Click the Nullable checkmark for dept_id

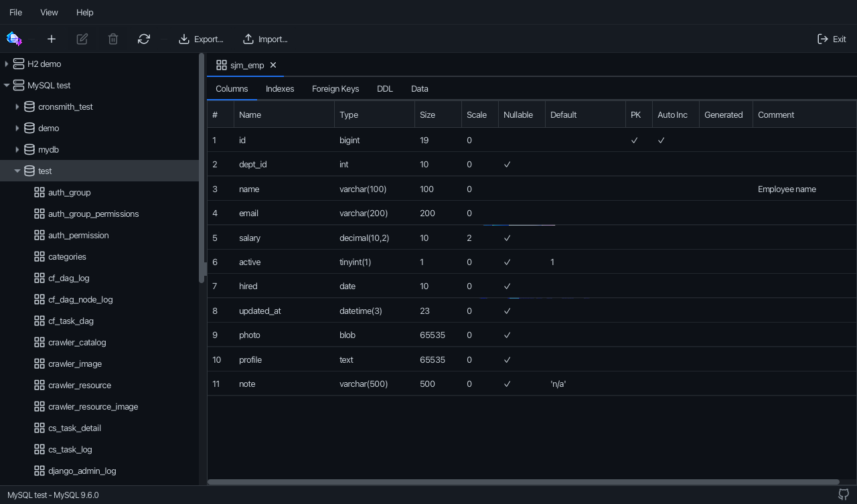(x=508, y=164)
